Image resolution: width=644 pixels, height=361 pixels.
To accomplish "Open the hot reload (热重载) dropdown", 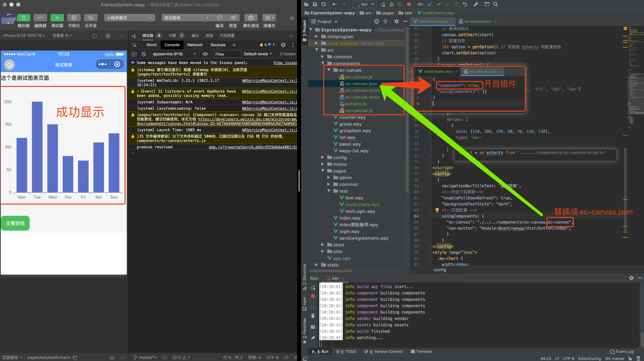I will pyautogui.click(x=62, y=36).
